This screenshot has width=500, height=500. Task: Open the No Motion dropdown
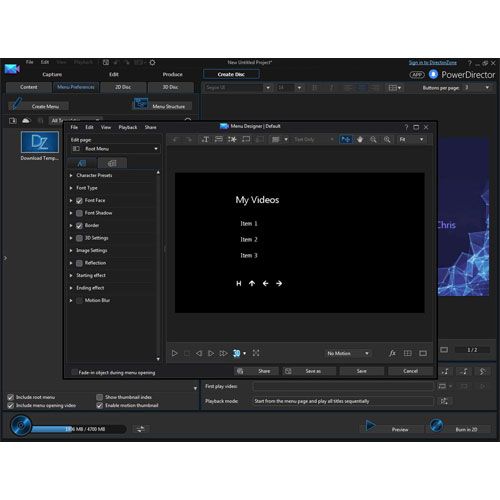pyautogui.click(x=348, y=353)
